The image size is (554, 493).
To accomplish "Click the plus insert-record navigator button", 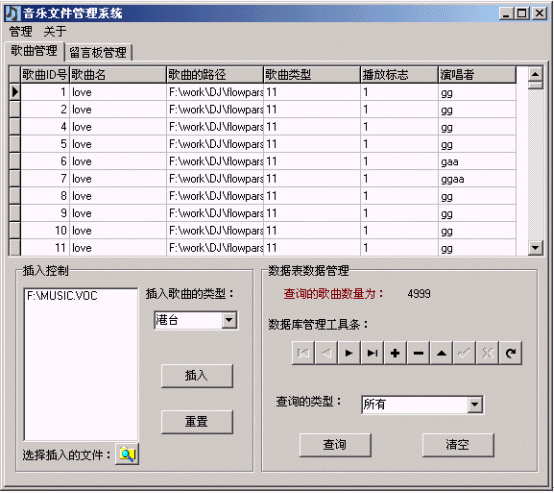I will [x=395, y=353].
